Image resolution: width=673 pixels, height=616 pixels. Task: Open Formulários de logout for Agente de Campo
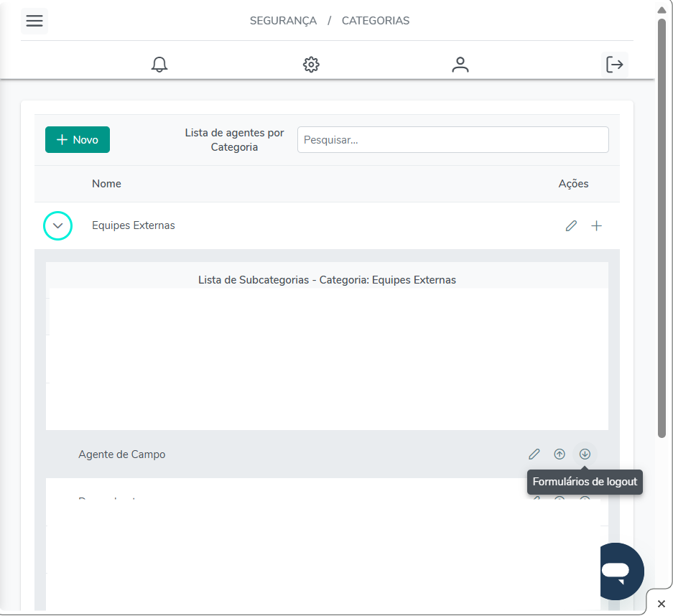[x=585, y=454]
